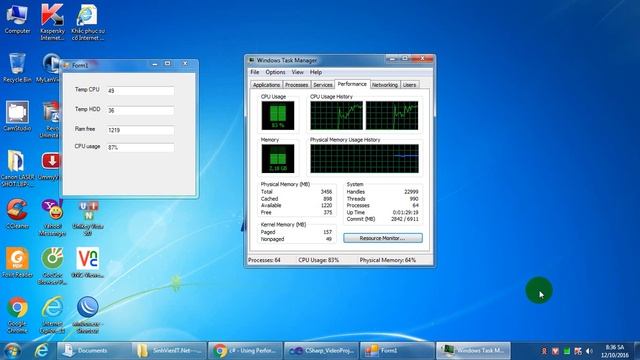Open the Khắc phục sự cố Internet shortcut
Screen dimensions: 640x360
click(87, 21)
